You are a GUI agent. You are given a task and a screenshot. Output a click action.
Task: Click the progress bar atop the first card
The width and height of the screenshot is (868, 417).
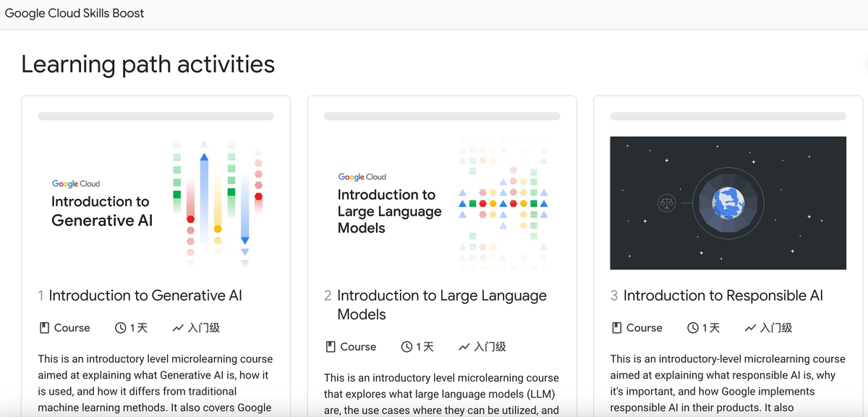tap(156, 116)
